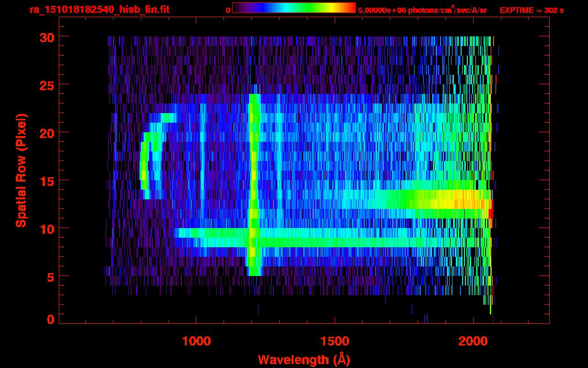This screenshot has height=368, width=588.
Task: Click the 5.00000e+06 photons unit label
Action: pyautogui.click(x=422, y=10)
